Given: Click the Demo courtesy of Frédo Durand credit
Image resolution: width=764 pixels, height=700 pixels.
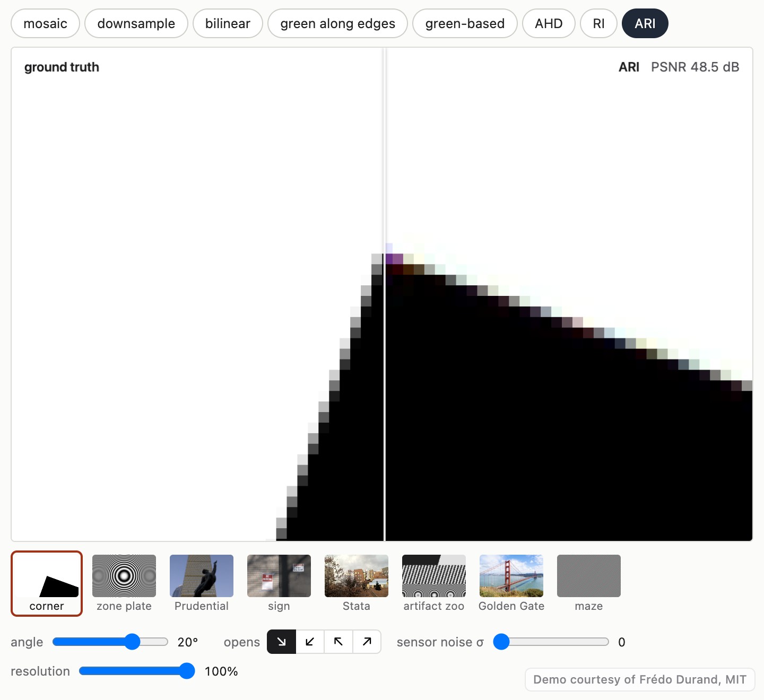Looking at the screenshot, I should point(640,679).
